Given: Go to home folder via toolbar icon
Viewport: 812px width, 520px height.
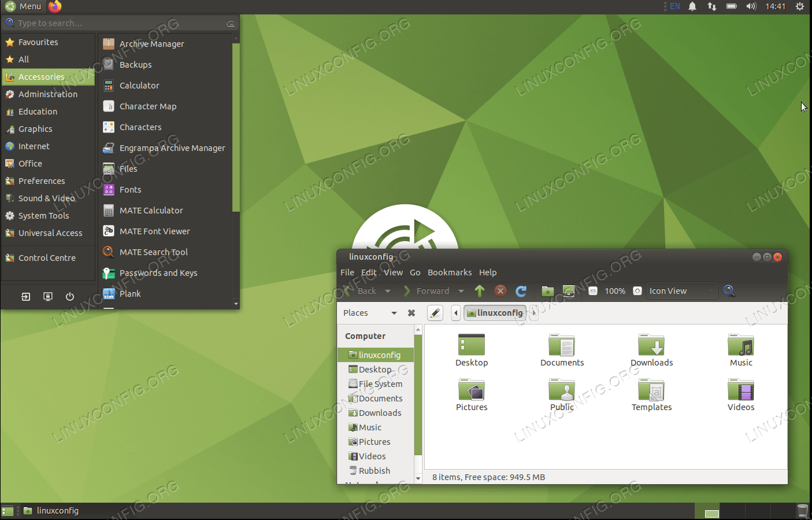Looking at the screenshot, I should [x=548, y=291].
